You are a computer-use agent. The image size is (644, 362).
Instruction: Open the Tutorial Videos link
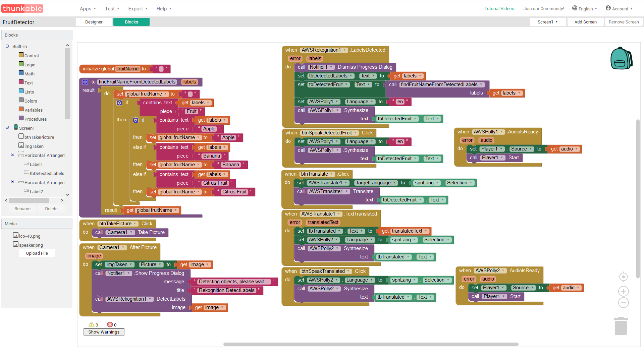[499, 8]
